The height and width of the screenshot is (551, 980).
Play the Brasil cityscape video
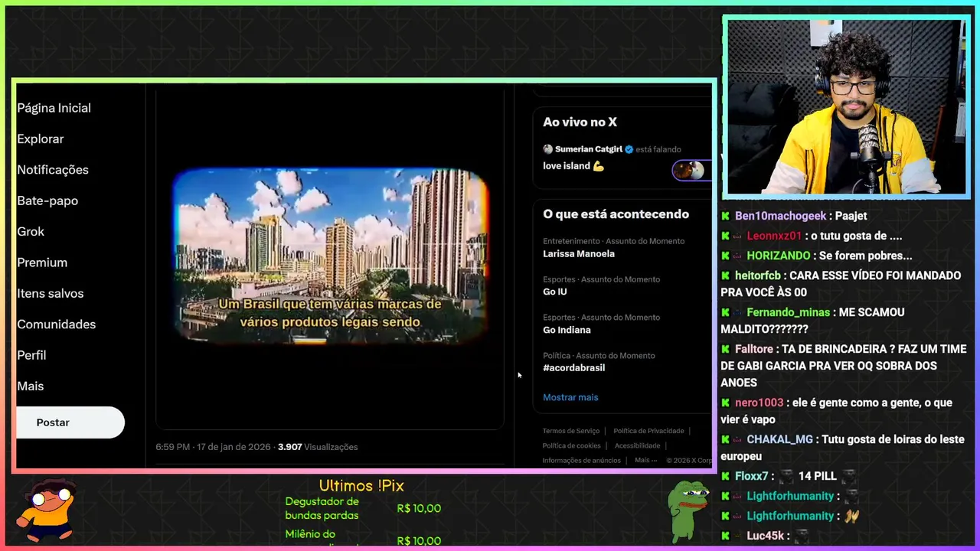tap(330, 256)
